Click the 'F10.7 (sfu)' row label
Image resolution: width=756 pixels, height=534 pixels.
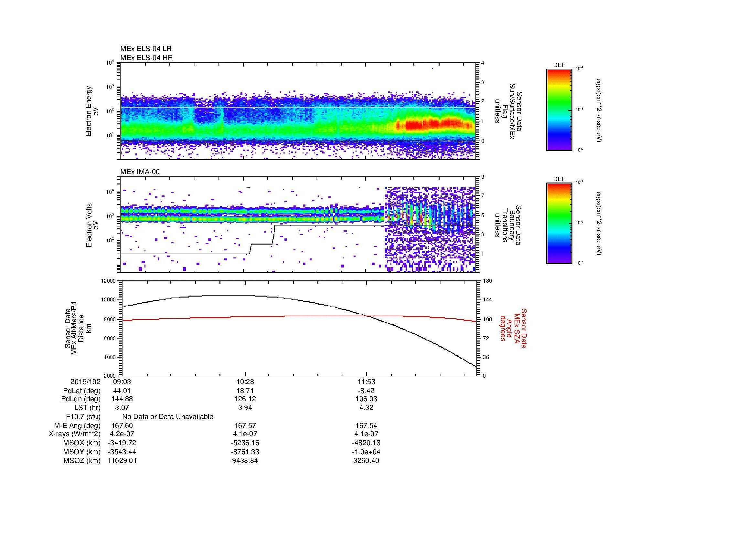tap(83, 417)
